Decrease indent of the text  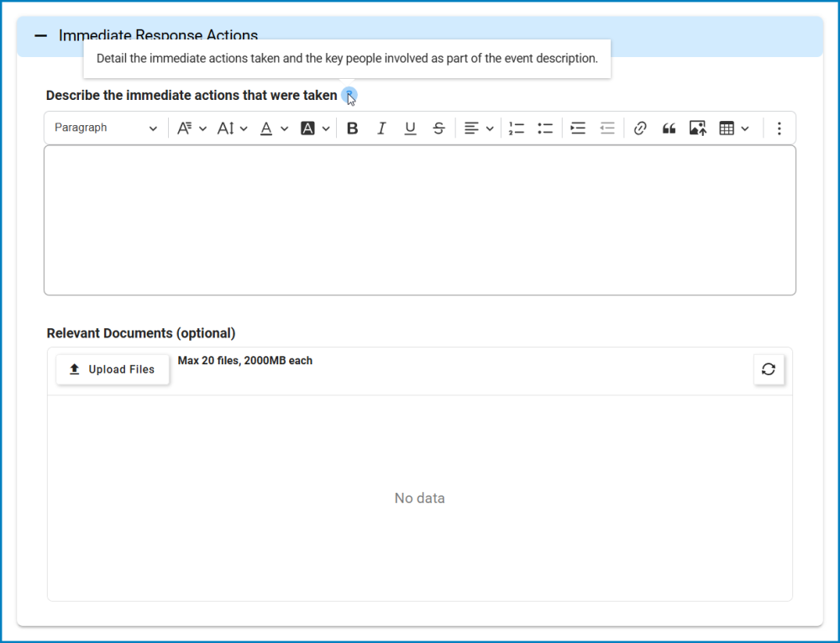point(606,128)
